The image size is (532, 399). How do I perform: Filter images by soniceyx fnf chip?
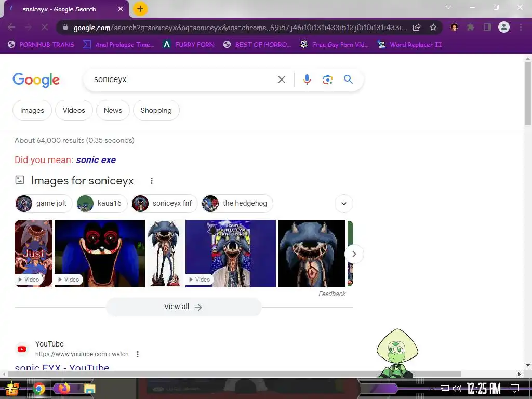click(x=164, y=204)
